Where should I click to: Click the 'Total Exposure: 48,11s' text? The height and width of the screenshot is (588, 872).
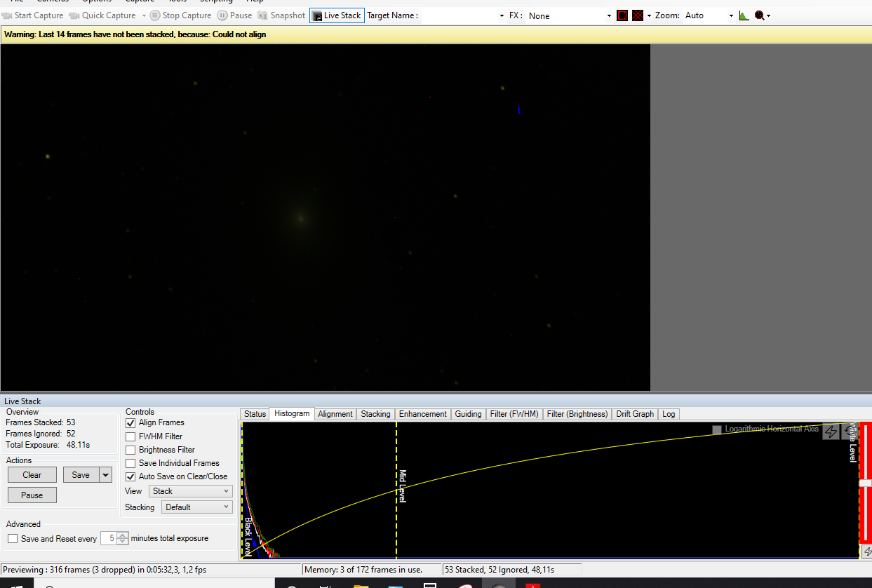[x=48, y=445]
